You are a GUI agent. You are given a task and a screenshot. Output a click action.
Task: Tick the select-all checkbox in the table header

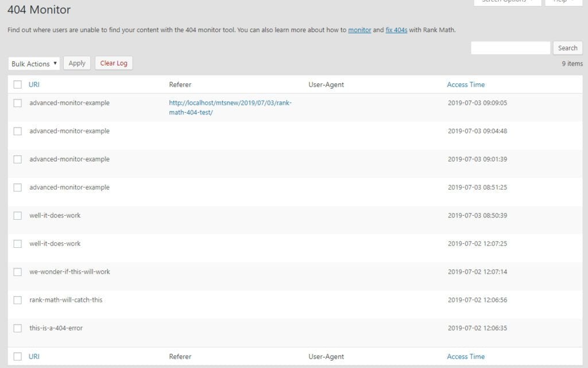18,85
